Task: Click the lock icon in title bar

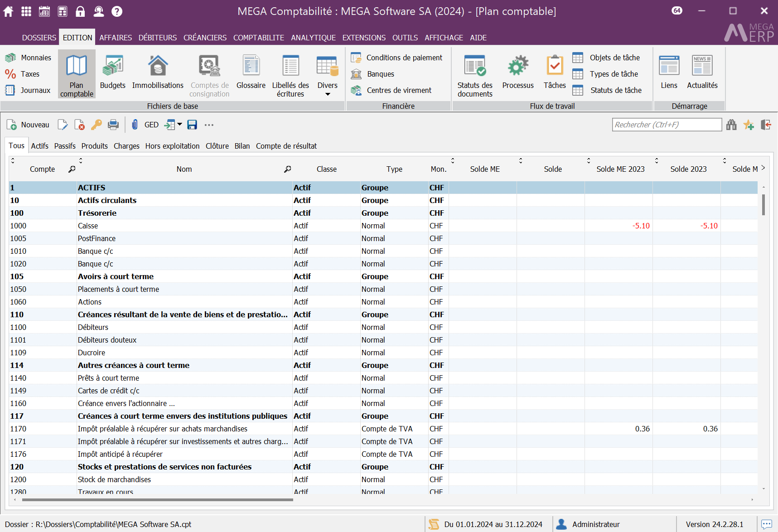Action: (80, 11)
